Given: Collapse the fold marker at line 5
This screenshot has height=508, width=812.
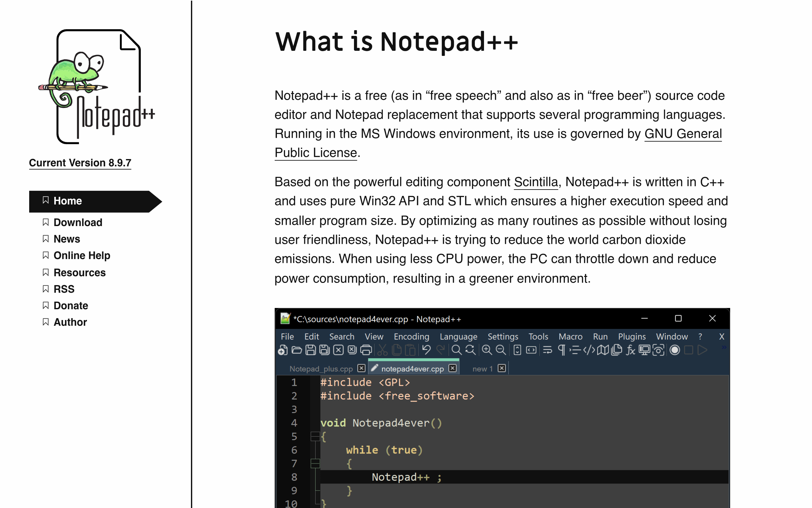Looking at the screenshot, I should pyautogui.click(x=315, y=436).
